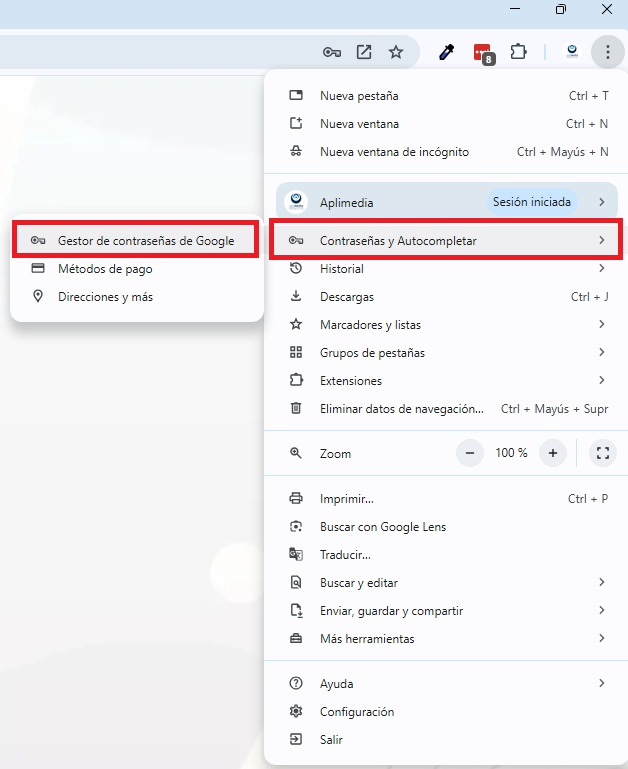Click the red extension icon with badge 8
Viewport: 628px width, 769px height.
(x=483, y=53)
